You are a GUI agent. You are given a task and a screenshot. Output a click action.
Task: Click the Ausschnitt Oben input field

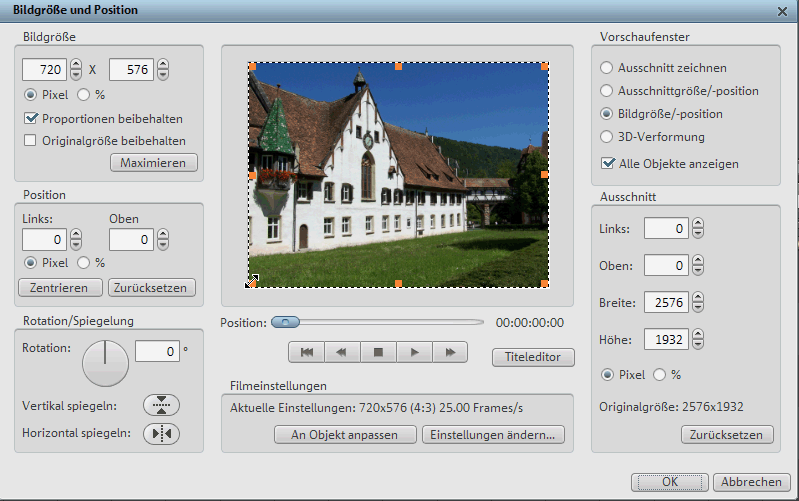point(667,265)
